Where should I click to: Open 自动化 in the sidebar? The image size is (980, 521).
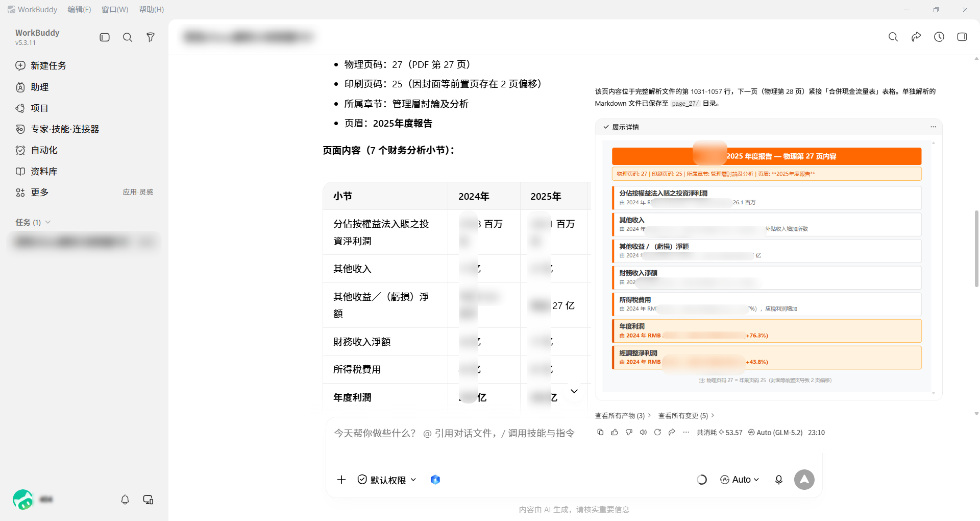tap(84, 150)
